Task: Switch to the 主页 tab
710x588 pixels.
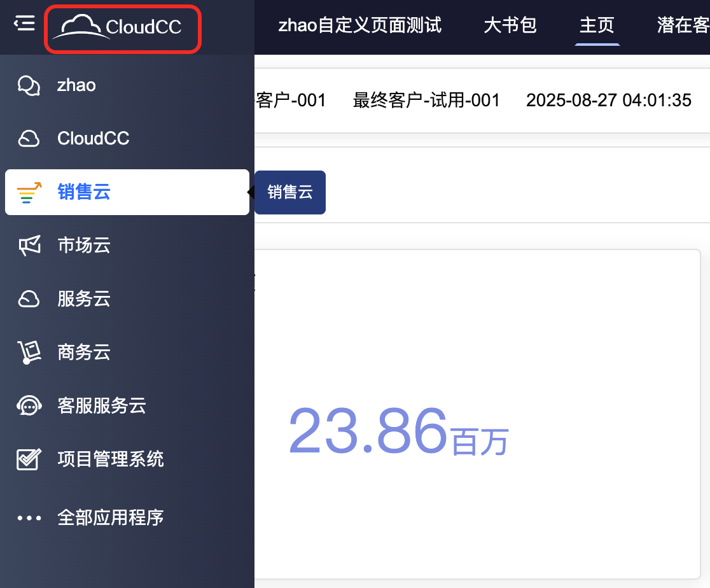Action: pos(597,25)
